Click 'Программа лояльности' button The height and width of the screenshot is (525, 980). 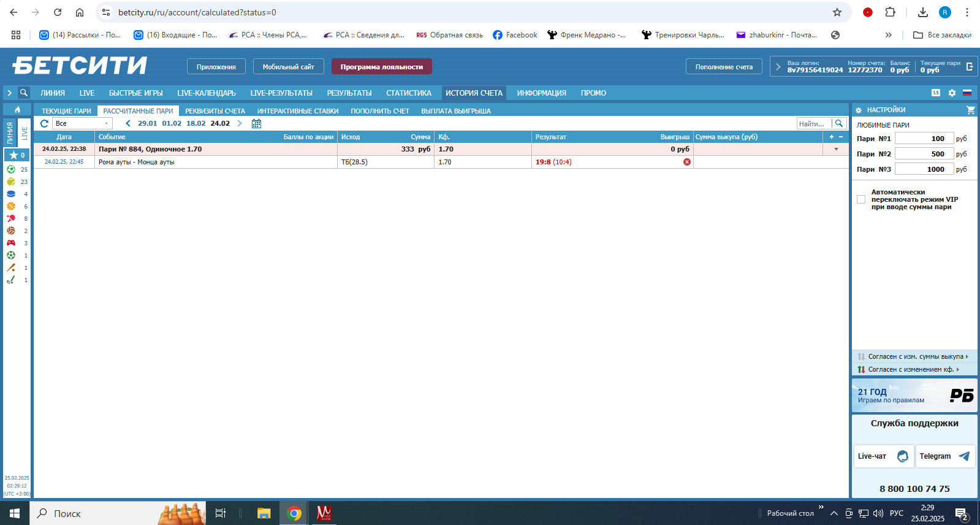pos(381,67)
